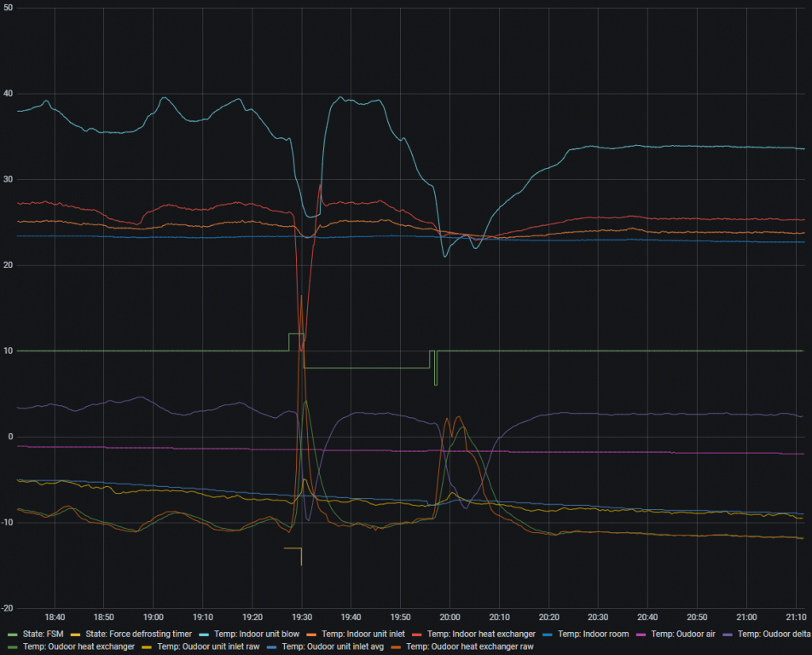This screenshot has width=812, height=655.
Task: Show only 'Temp: Indoor room' series label
Action: [x=589, y=634]
